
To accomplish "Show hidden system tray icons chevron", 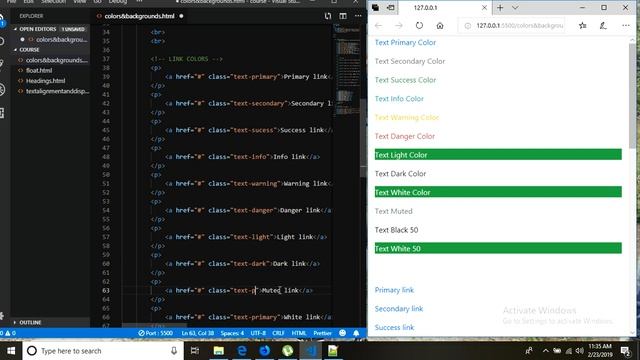I will 546,351.
